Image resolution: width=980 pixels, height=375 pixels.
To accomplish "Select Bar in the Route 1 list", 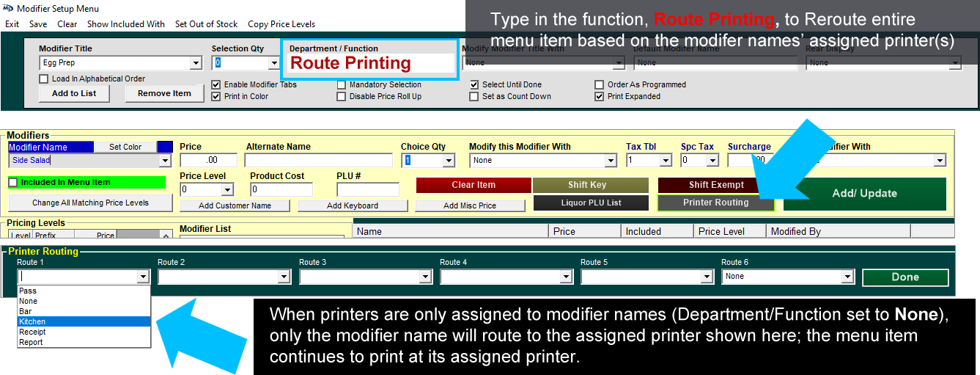I will [84, 311].
